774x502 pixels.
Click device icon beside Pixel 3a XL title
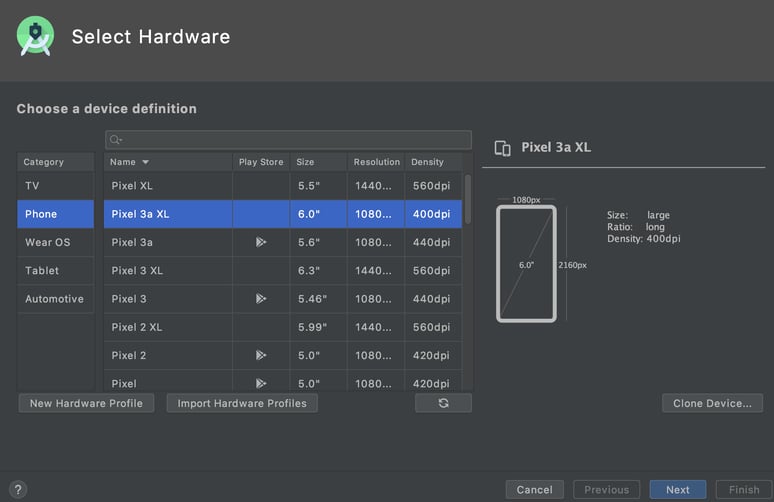503,148
